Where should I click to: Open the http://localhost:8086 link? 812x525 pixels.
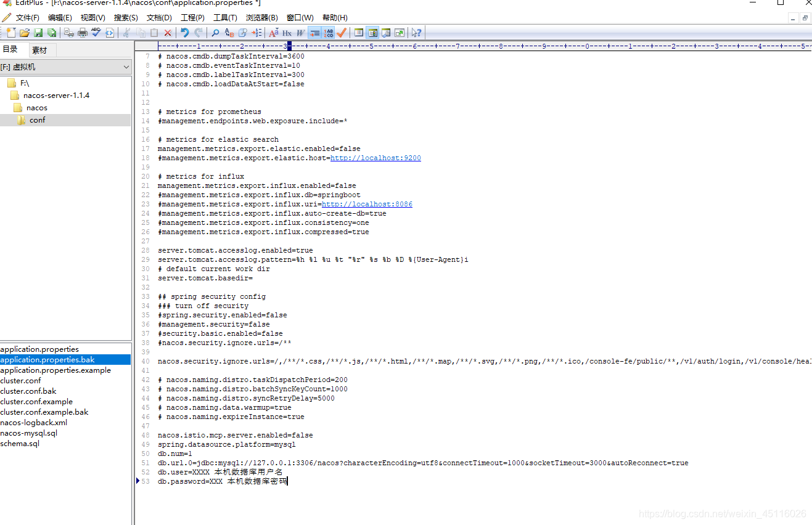click(x=367, y=204)
